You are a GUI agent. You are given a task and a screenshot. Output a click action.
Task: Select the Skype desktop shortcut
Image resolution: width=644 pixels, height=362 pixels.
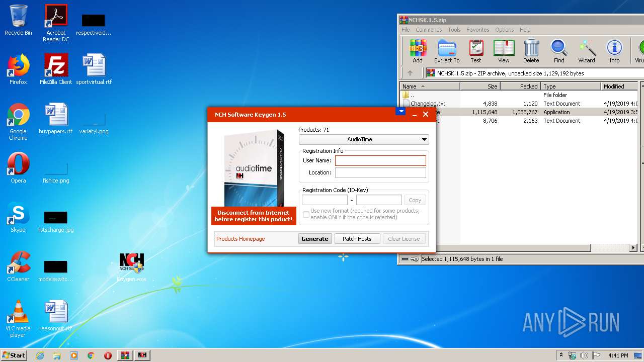pyautogui.click(x=18, y=217)
